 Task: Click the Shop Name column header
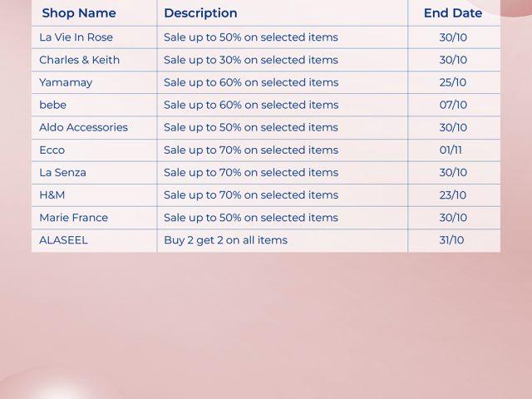[x=79, y=13]
